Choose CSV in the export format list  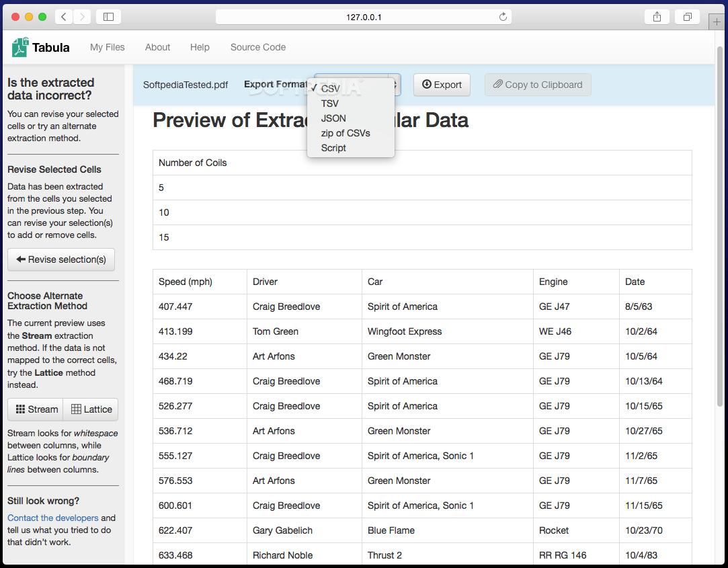coord(350,89)
